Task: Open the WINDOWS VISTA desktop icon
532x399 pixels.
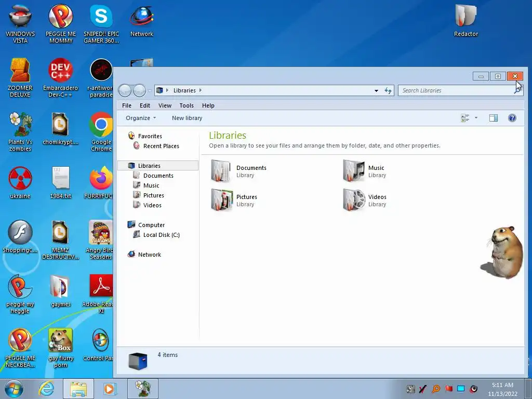Action: [20, 24]
